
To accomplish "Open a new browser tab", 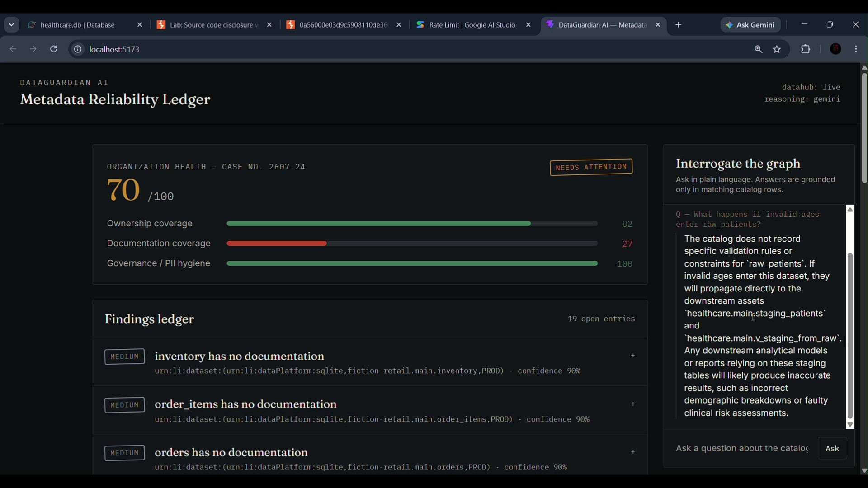I will 679,25.
